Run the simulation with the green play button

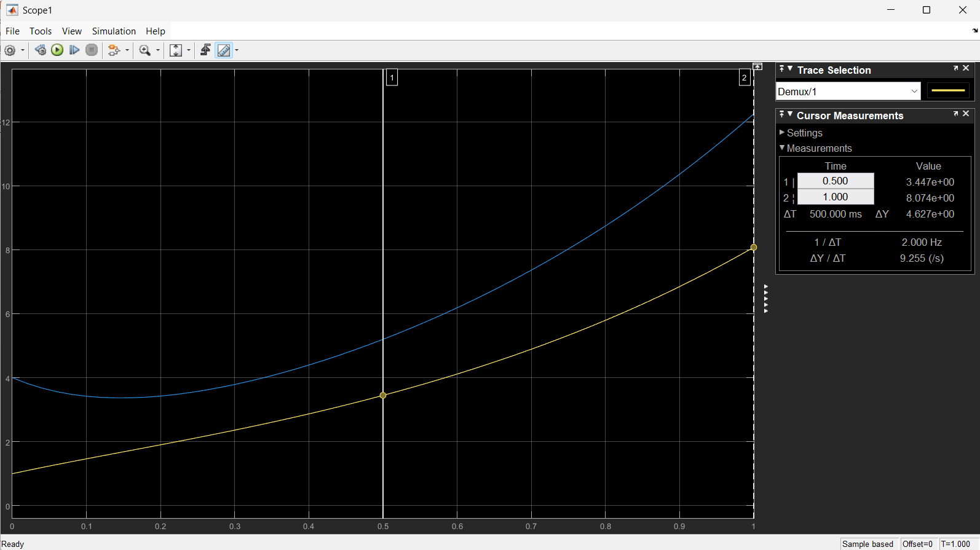(x=57, y=50)
